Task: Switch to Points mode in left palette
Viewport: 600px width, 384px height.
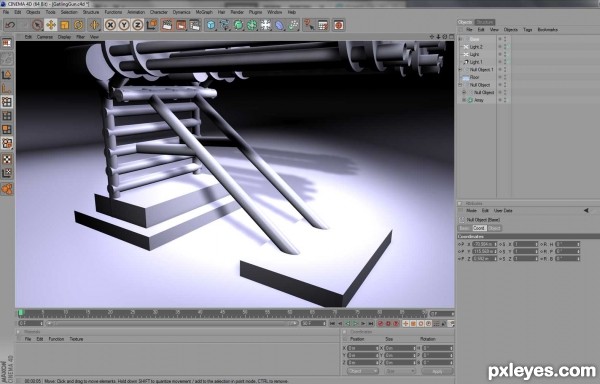Action: [x=7, y=102]
